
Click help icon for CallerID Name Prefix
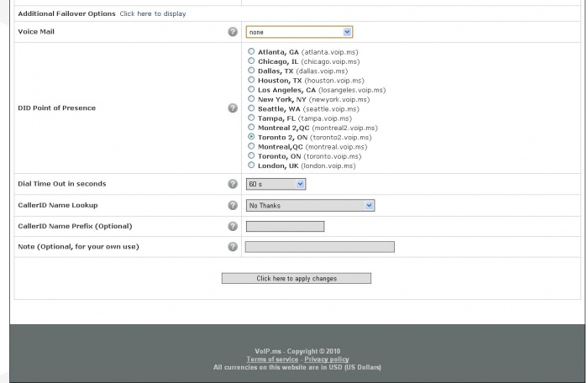point(233,226)
